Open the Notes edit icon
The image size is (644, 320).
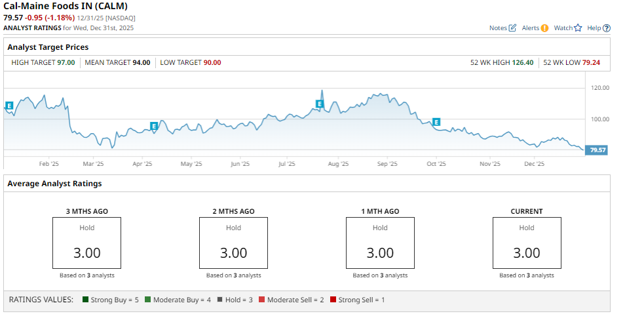[x=512, y=28]
